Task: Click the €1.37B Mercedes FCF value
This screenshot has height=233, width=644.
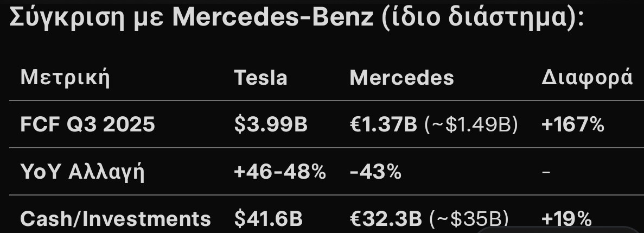Action: coord(383,125)
